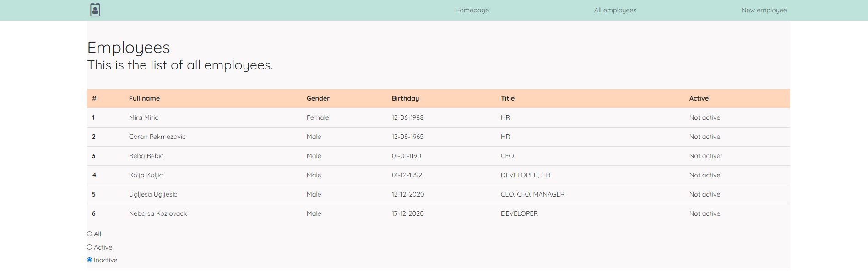Select employee name Kolja Koljic

pos(146,175)
